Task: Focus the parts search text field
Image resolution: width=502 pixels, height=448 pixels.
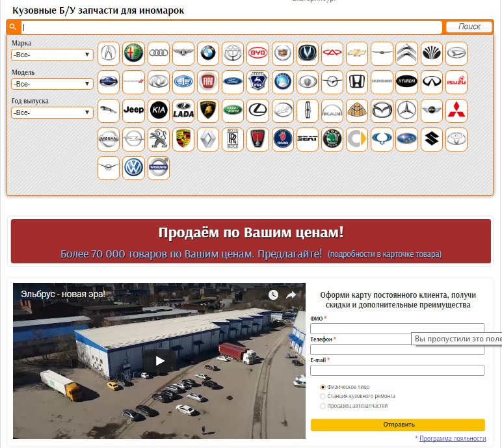Action: (231, 27)
